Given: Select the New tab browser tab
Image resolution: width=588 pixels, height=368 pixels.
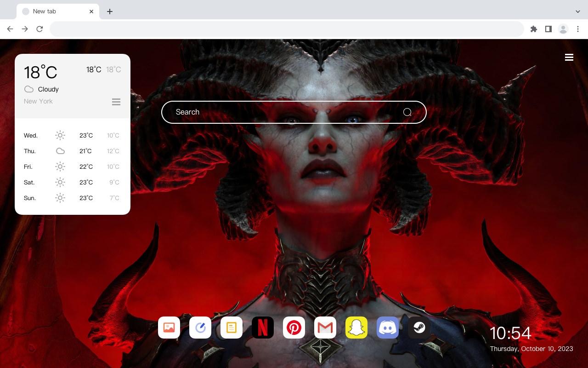Looking at the screenshot, I should coord(58,11).
